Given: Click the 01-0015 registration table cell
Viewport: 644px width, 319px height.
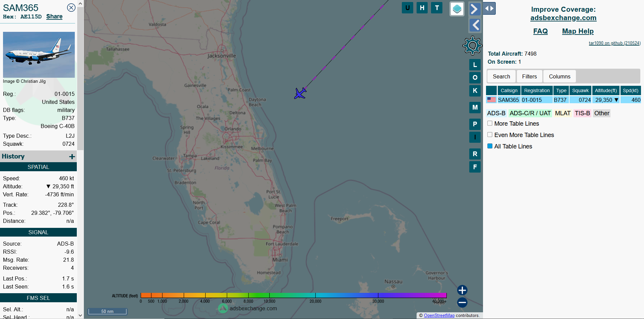Looking at the screenshot, I should [536, 100].
